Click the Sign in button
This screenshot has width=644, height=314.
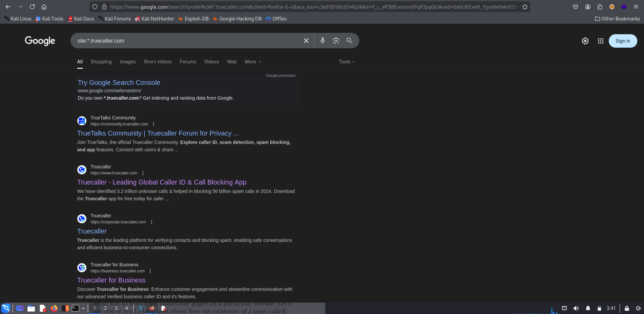pos(623,41)
